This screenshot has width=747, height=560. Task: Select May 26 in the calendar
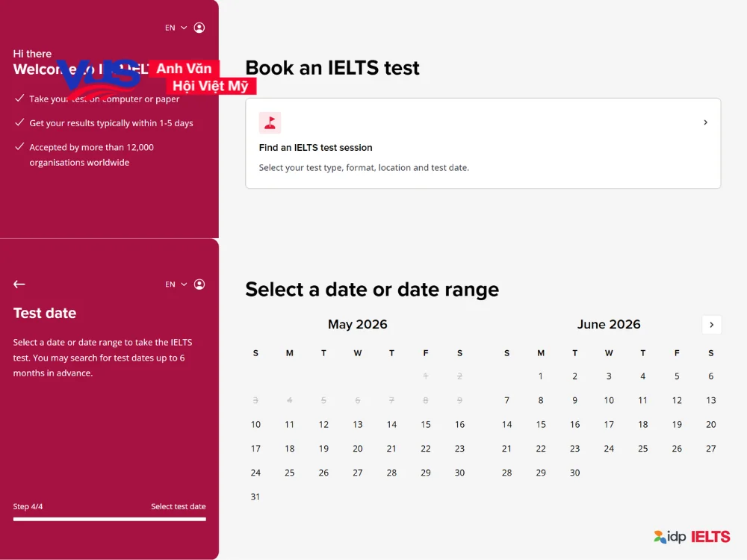pyautogui.click(x=323, y=473)
